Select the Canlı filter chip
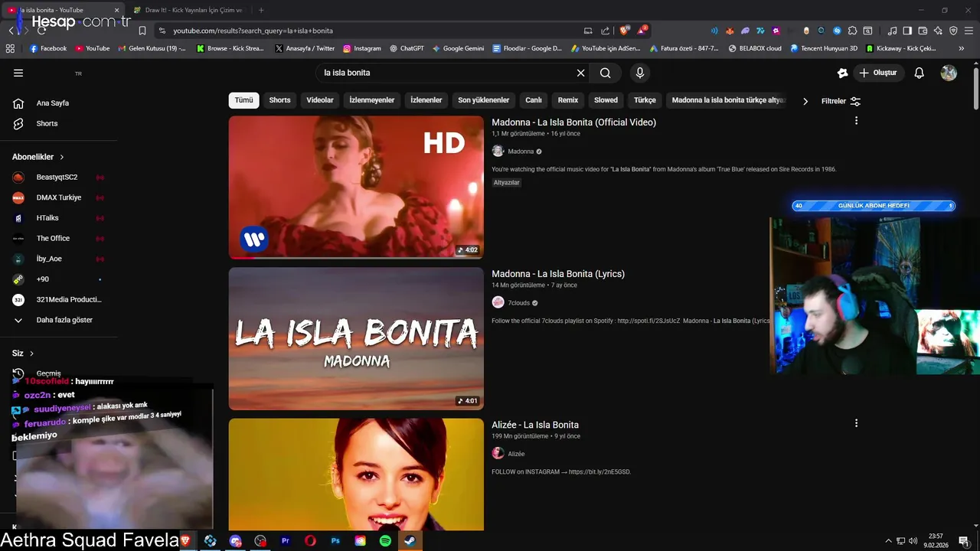This screenshot has height=551, width=980. pos(534,100)
